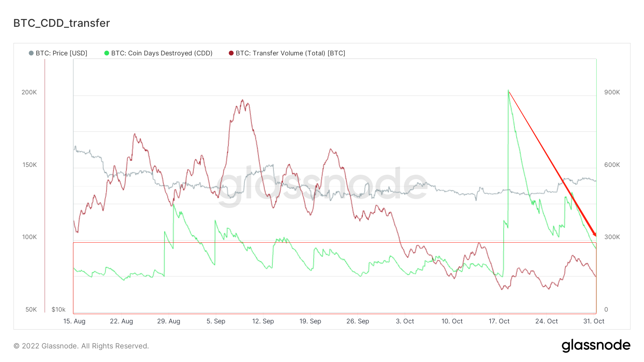Click the 3. Oct date label
Viewport: 644px width, 362px height.
(x=405, y=321)
